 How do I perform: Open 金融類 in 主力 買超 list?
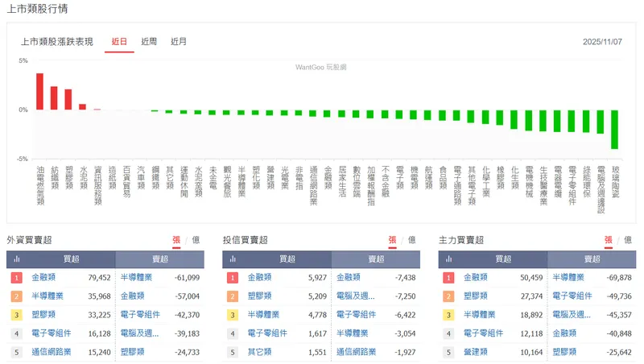(x=476, y=278)
